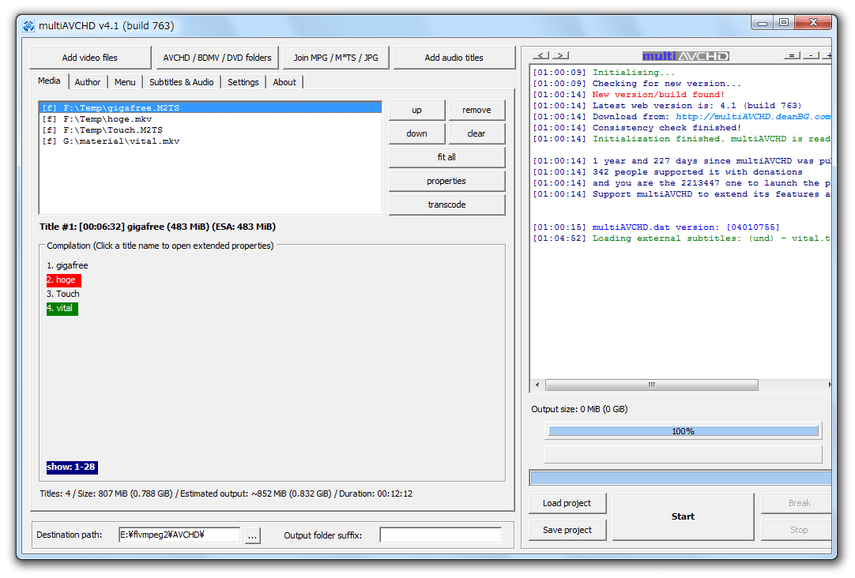Open the destination path browse '...' button
The image size is (855, 578).
[x=252, y=535]
